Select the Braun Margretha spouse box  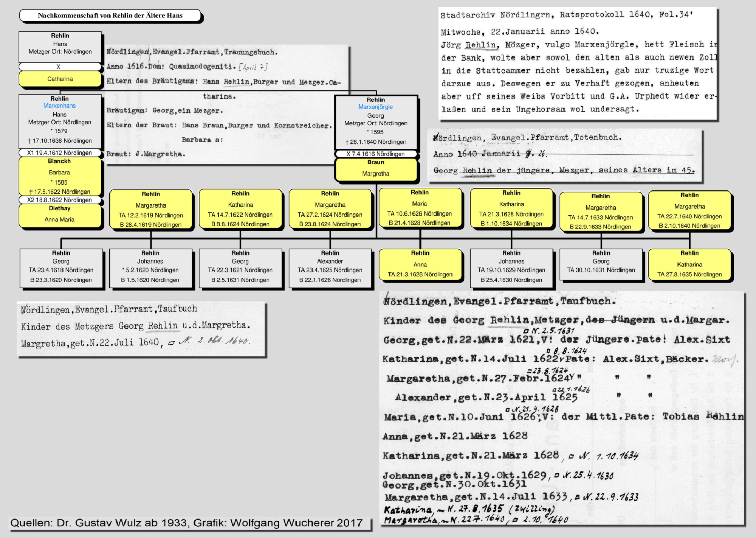[x=375, y=169]
